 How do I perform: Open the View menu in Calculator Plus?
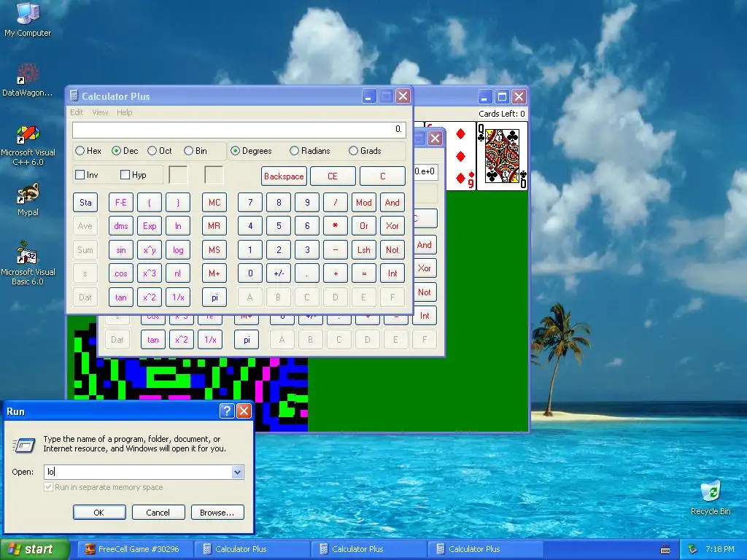coord(100,112)
